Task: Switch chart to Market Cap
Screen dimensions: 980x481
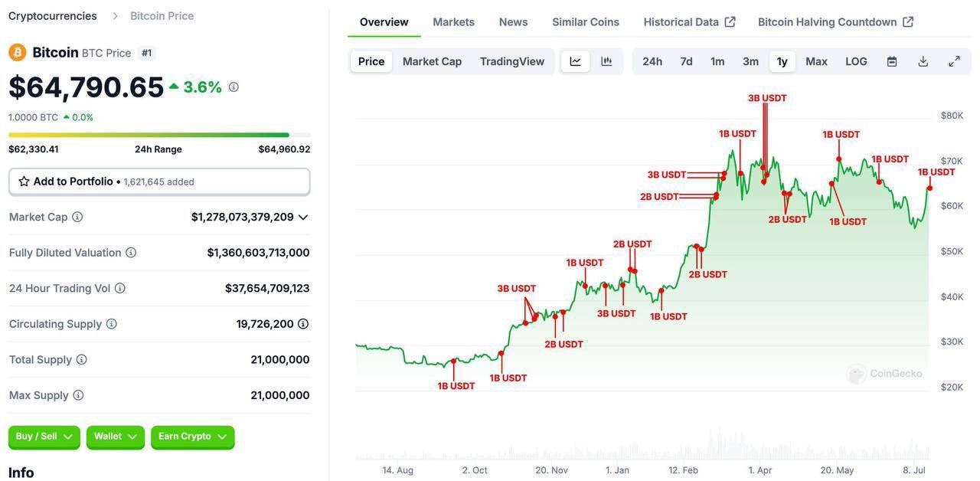Action: [433, 61]
